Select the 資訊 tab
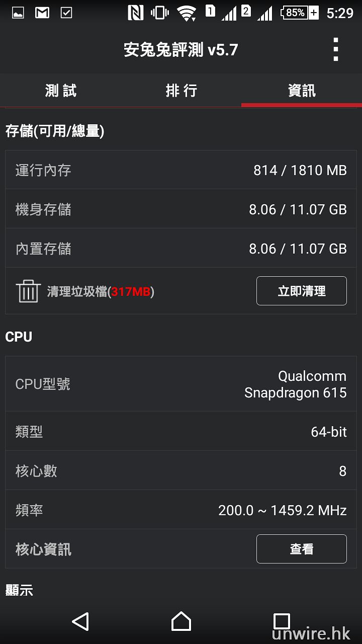This screenshot has width=362, height=644. [x=302, y=91]
